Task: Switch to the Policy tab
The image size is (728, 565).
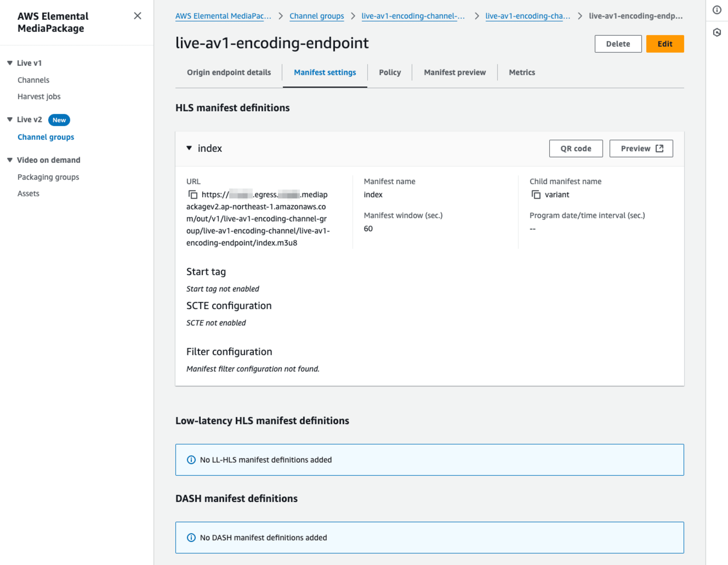Action: (x=390, y=72)
